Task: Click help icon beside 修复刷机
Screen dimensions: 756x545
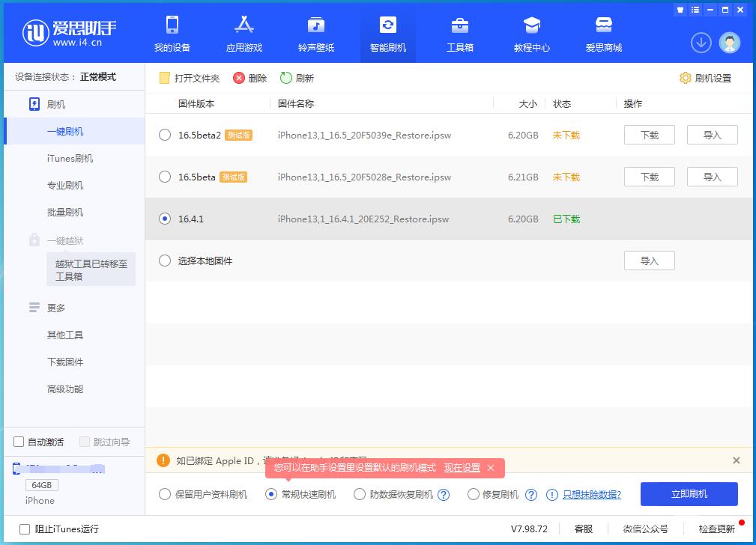Action: 531,495
